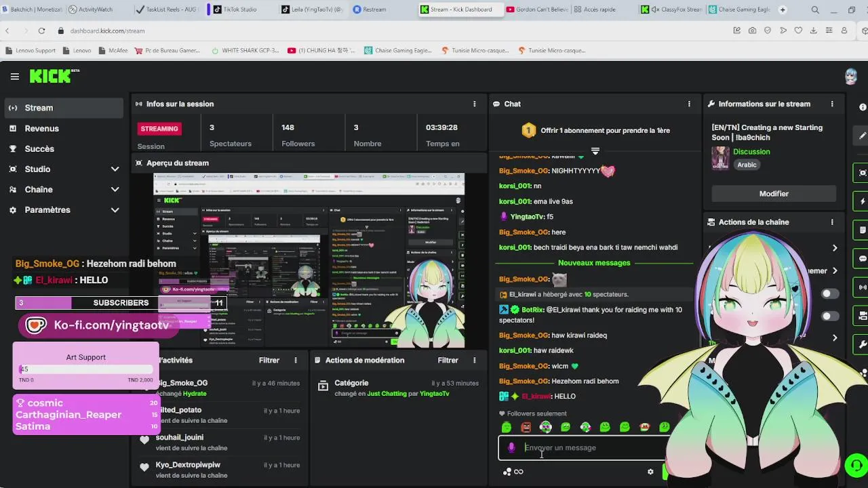Click the Art Support progress bar
Screen dimensions: 868x488
[x=86, y=369]
